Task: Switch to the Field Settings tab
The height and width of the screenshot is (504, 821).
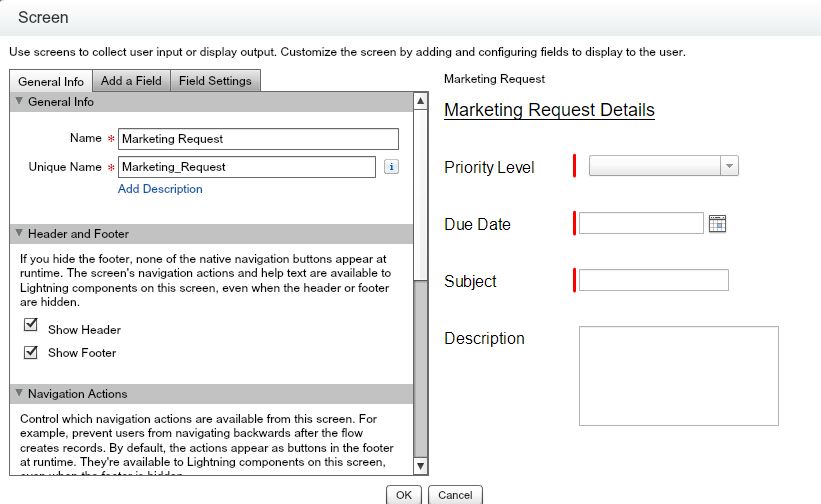Action: [216, 81]
